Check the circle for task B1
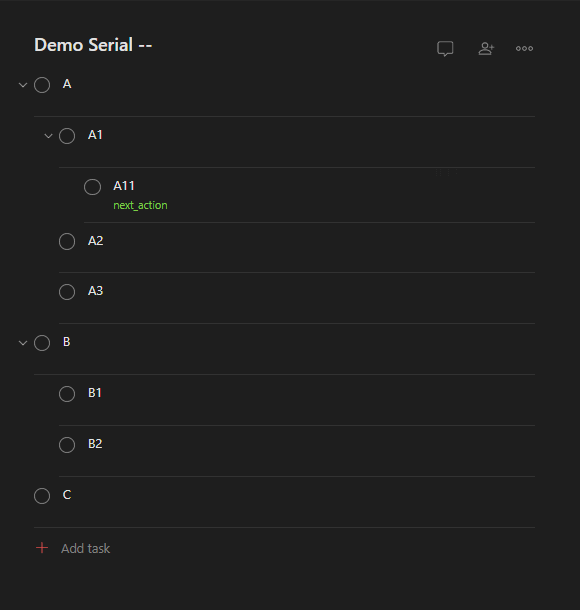Image resolution: width=580 pixels, height=610 pixels. [67, 394]
